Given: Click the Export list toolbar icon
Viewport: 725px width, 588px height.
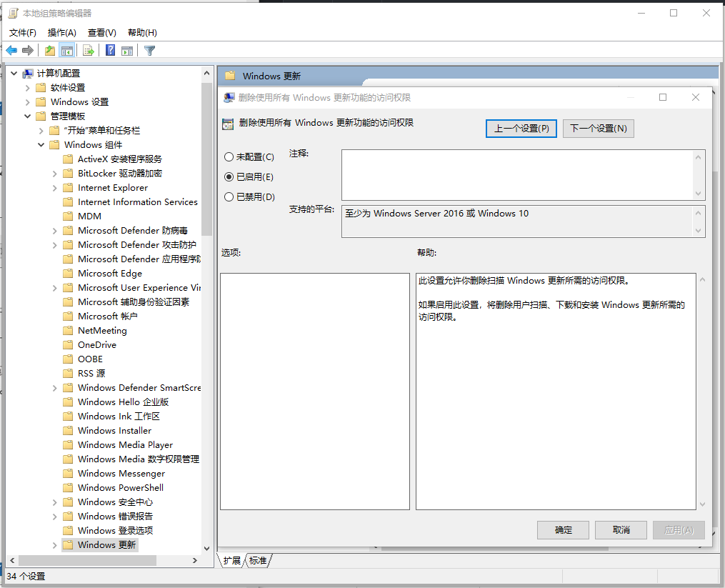Looking at the screenshot, I should pyautogui.click(x=88, y=51).
